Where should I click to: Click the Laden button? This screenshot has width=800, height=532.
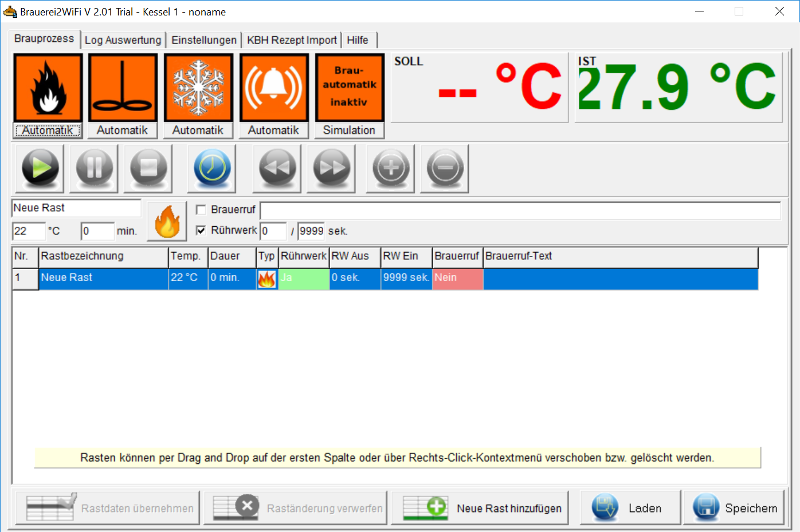coord(630,508)
